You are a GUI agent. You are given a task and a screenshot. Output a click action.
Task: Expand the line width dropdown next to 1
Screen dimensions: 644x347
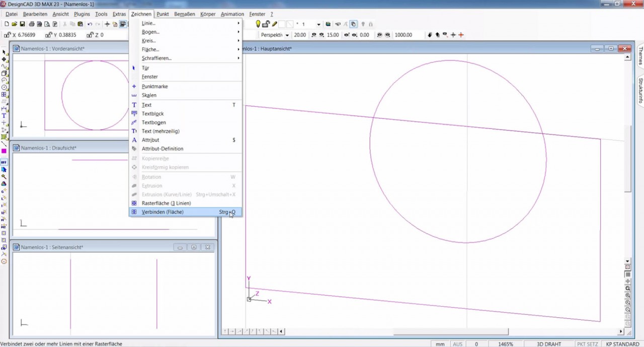tap(318, 24)
